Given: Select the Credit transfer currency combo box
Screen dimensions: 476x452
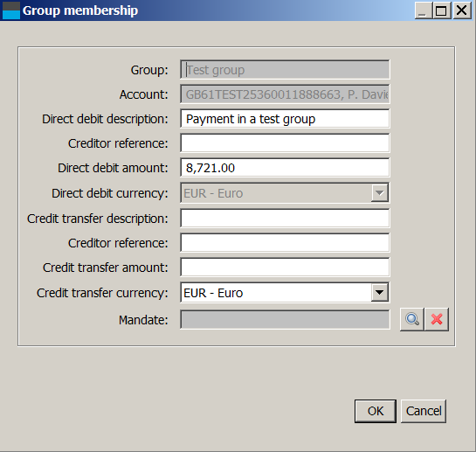Looking at the screenshot, I should (285, 292).
